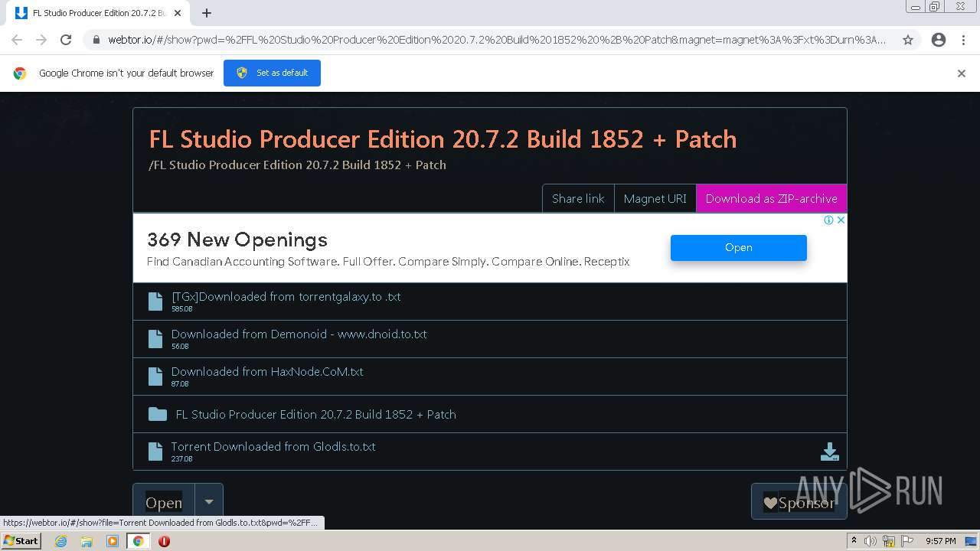Click file icon beside Torrent Downloaded from Glodls
This screenshot has width=980, height=551.
tap(155, 452)
